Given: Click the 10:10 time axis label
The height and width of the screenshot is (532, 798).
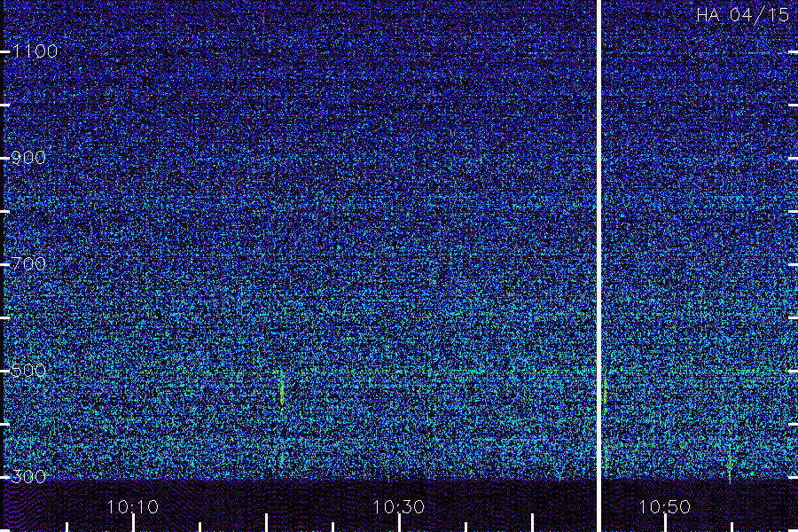Looking at the screenshot, I should point(133,507).
